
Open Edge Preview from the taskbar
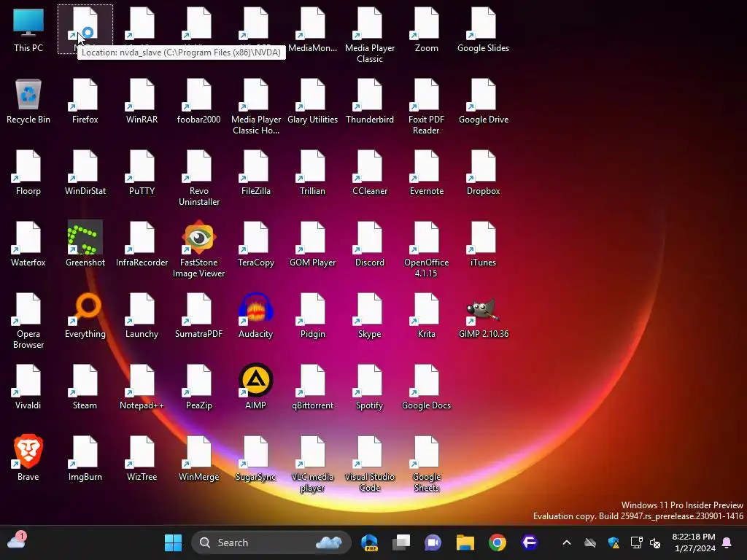pos(370,542)
